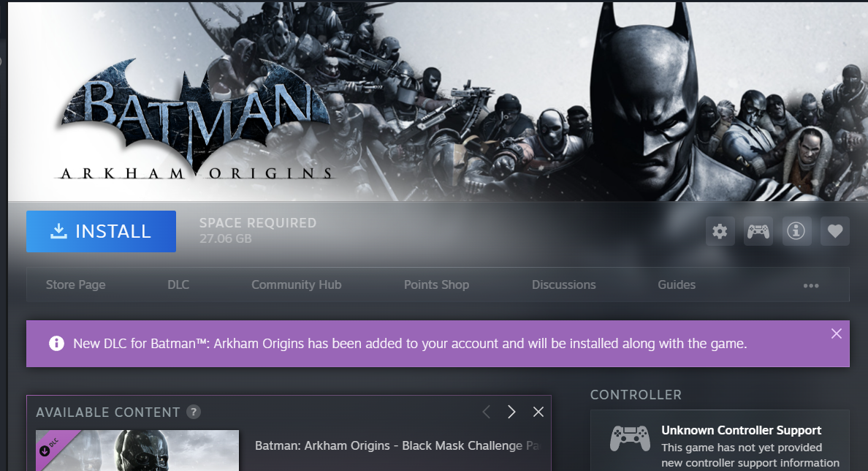Show game info icon
Image resolution: width=868 pixels, height=471 pixels.
point(796,231)
